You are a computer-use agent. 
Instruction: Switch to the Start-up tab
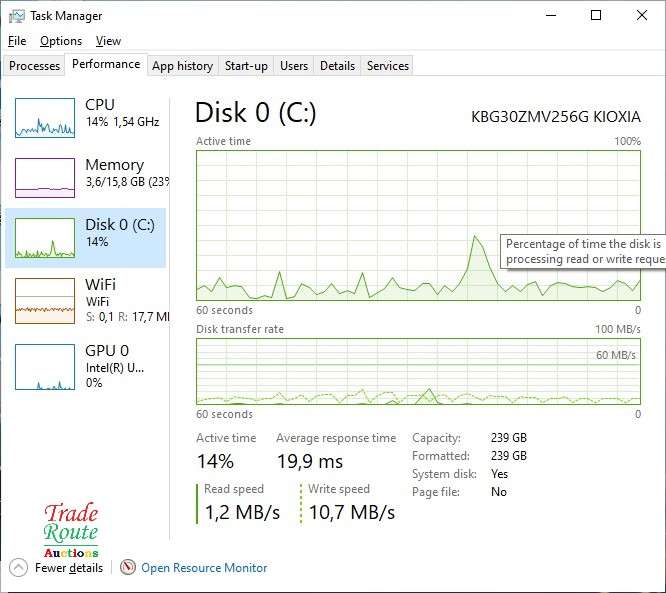[x=246, y=66]
